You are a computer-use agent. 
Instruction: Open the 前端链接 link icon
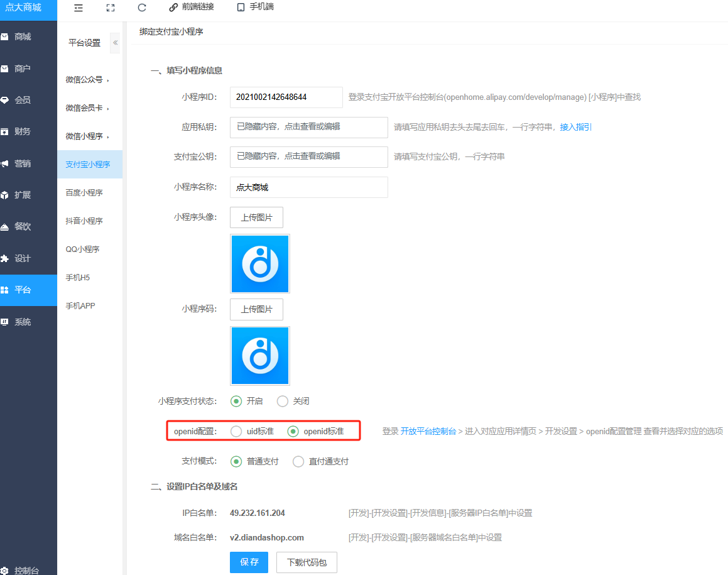click(x=173, y=8)
